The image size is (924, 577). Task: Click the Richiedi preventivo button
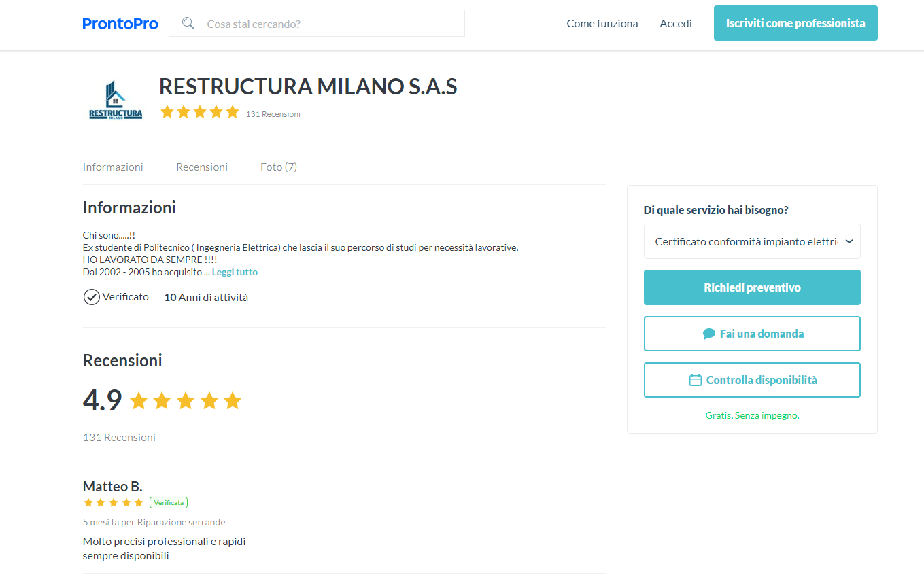(x=752, y=287)
